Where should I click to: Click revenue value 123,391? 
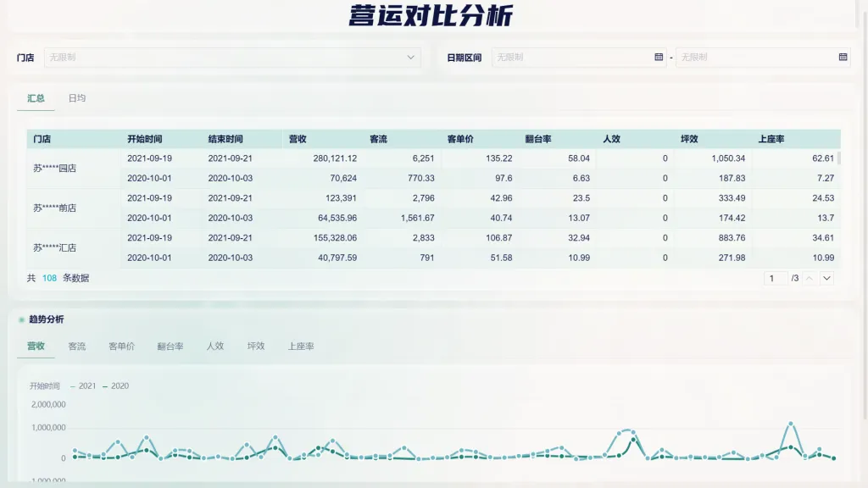tap(341, 198)
